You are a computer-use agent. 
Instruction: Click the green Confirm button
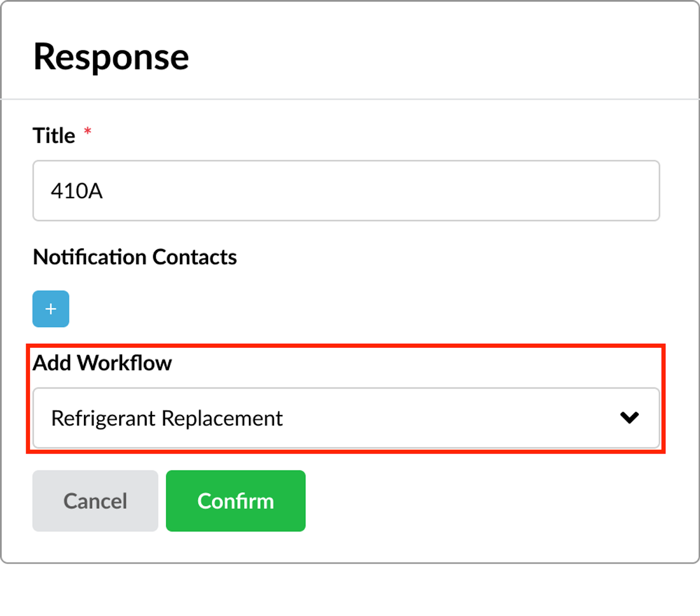pyautogui.click(x=235, y=501)
